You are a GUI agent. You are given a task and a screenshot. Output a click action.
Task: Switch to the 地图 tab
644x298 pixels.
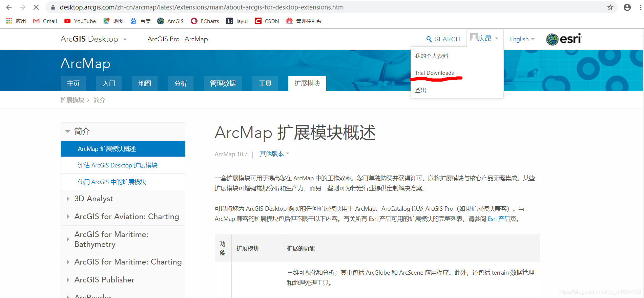point(145,84)
